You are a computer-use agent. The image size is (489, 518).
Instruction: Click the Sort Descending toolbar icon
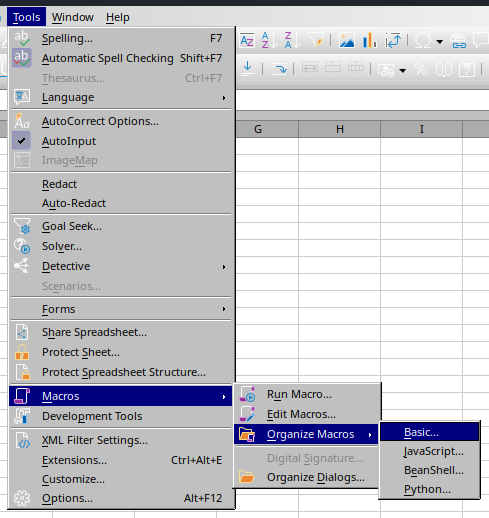pos(292,40)
